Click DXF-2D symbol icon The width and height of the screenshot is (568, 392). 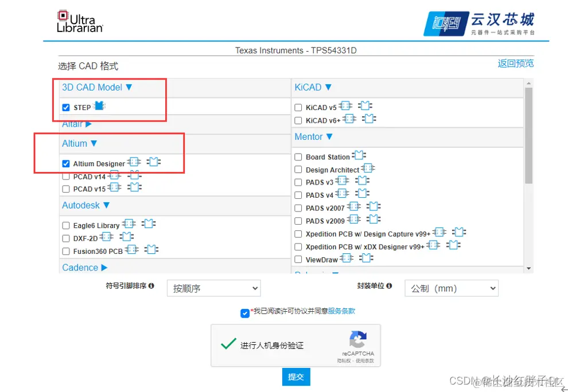(x=107, y=236)
